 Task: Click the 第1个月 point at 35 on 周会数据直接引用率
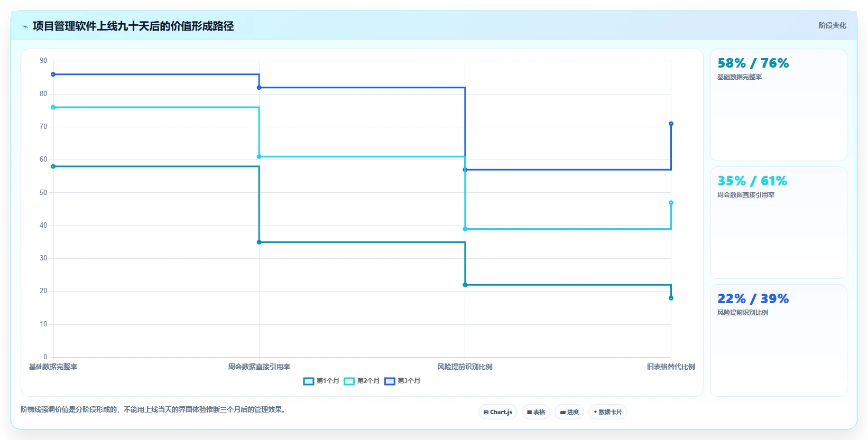tap(259, 242)
